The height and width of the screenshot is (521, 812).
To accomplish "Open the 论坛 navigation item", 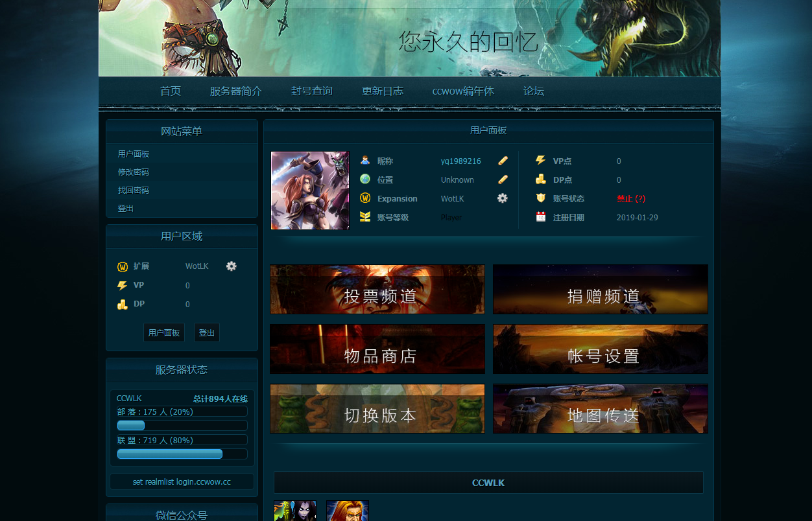I will point(534,91).
